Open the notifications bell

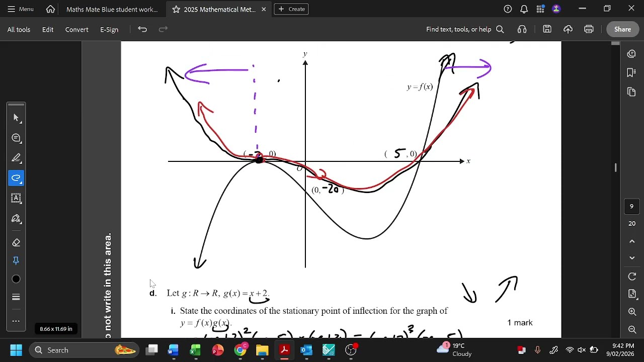(x=524, y=9)
